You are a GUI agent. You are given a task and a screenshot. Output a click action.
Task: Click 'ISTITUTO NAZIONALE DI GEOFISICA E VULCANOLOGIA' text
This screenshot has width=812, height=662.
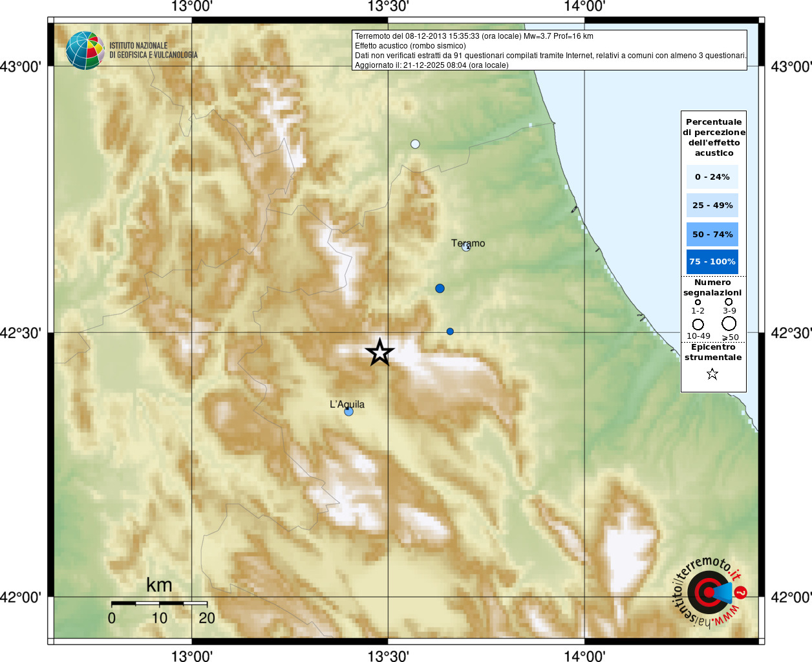[x=153, y=50]
